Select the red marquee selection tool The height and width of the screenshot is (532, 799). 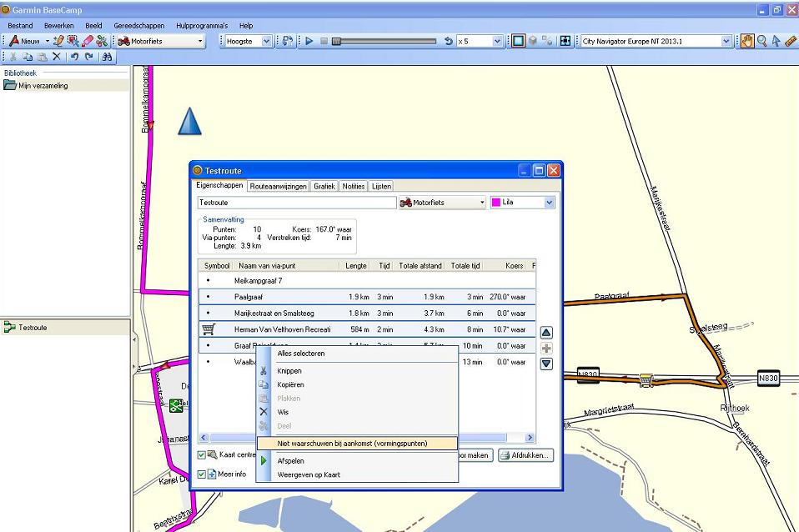(73, 42)
